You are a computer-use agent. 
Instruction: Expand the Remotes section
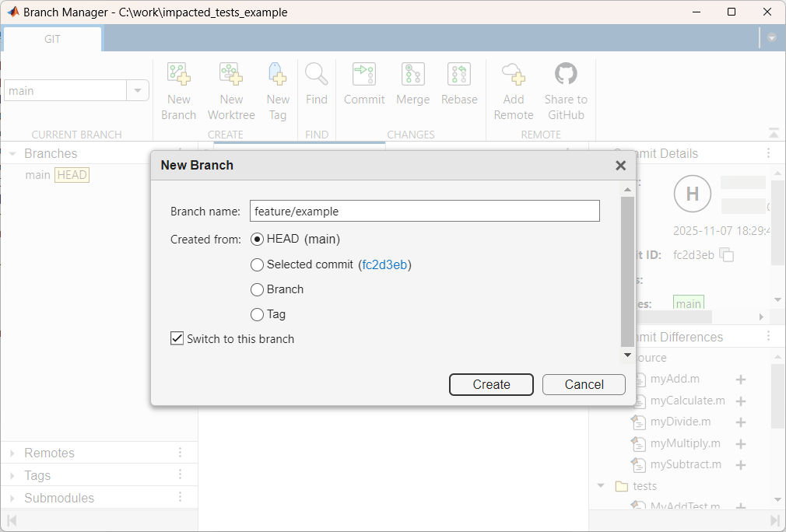pos(14,452)
